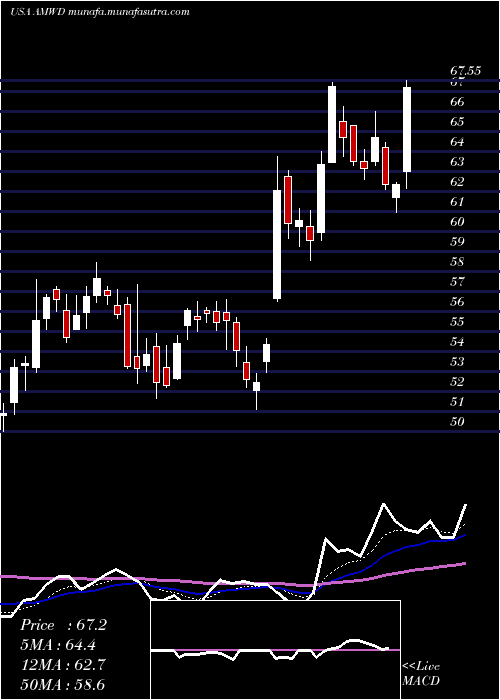Image resolution: width=500 pixels, height=700 pixels.
Task: Click the last tall white candlestick
Action: (407, 129)
